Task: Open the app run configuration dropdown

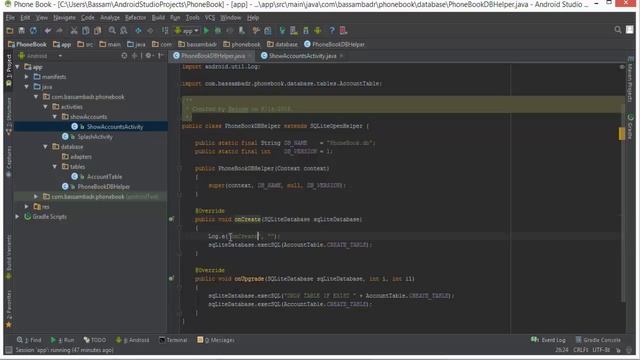Action: [187, 31]
